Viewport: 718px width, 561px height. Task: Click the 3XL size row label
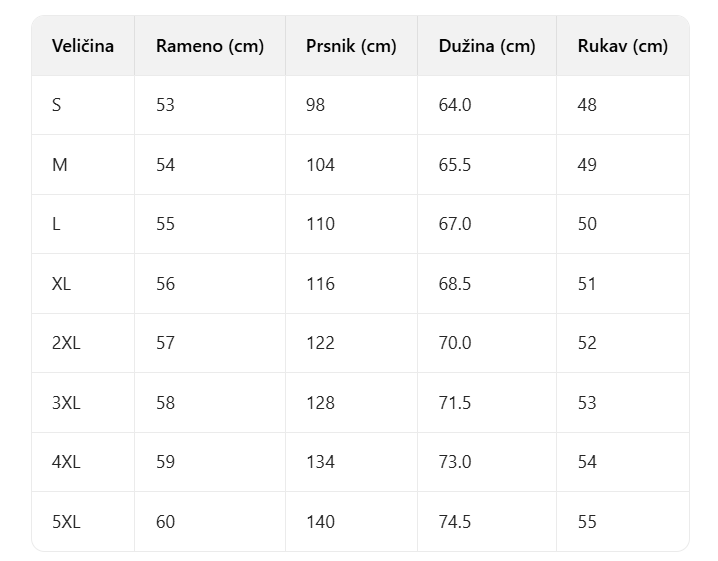click(x=66, y=403)
